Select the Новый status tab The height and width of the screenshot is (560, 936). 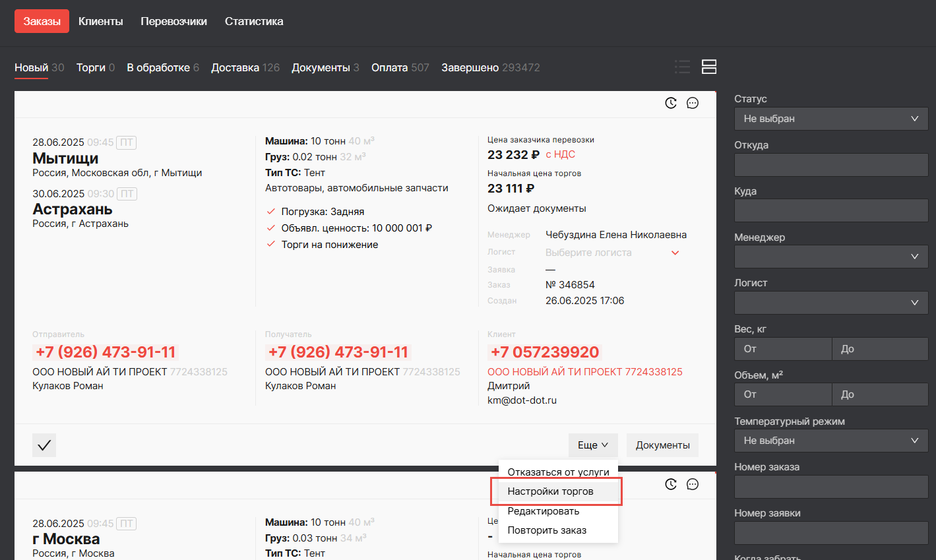click(x=40, y=67)
